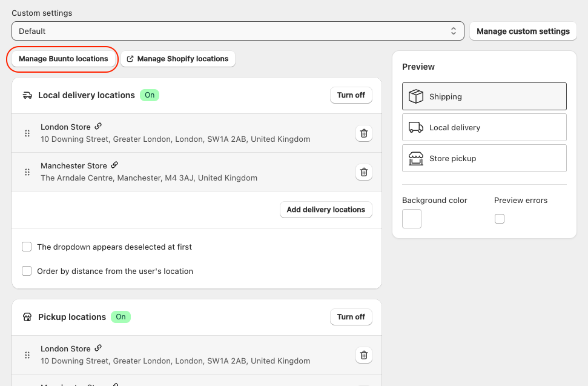Viewport: 588px width, 386px height.
Task: Click Manage Buunto locations button
Action: [x=63, y=59]
